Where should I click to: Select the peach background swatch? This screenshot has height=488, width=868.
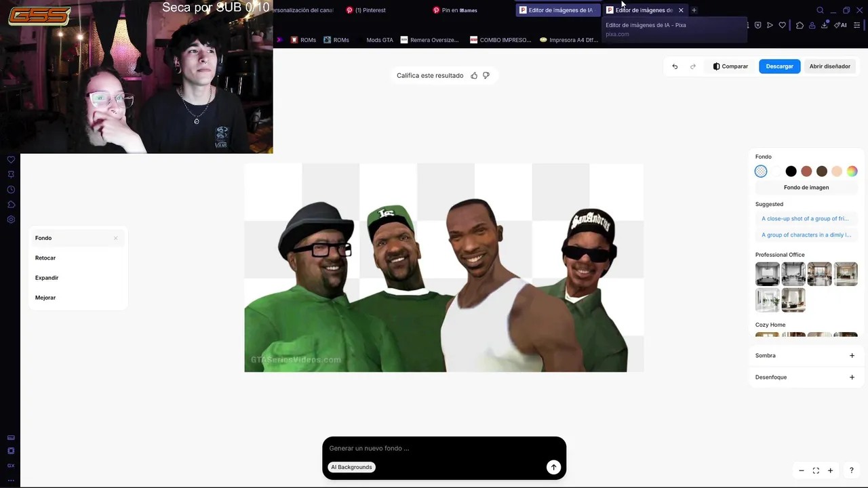tap(837, 171)
